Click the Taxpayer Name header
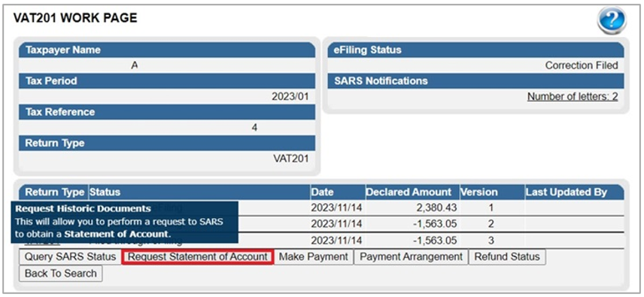 tap(167, 50)
